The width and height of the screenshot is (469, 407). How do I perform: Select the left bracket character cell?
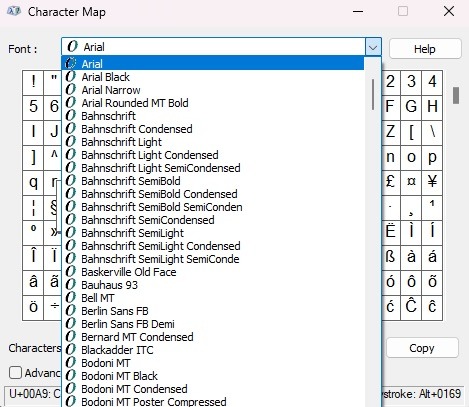click(x=411, y=132)
